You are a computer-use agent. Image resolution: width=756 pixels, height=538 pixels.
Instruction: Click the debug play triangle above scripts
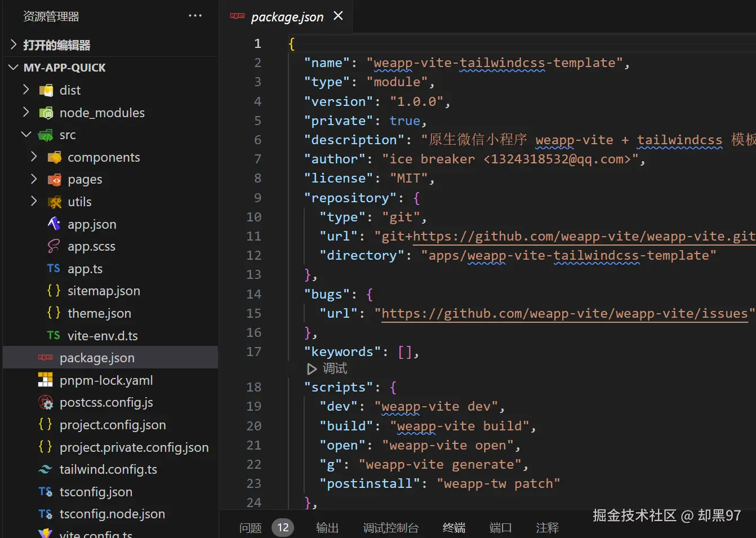coord(312,369)
